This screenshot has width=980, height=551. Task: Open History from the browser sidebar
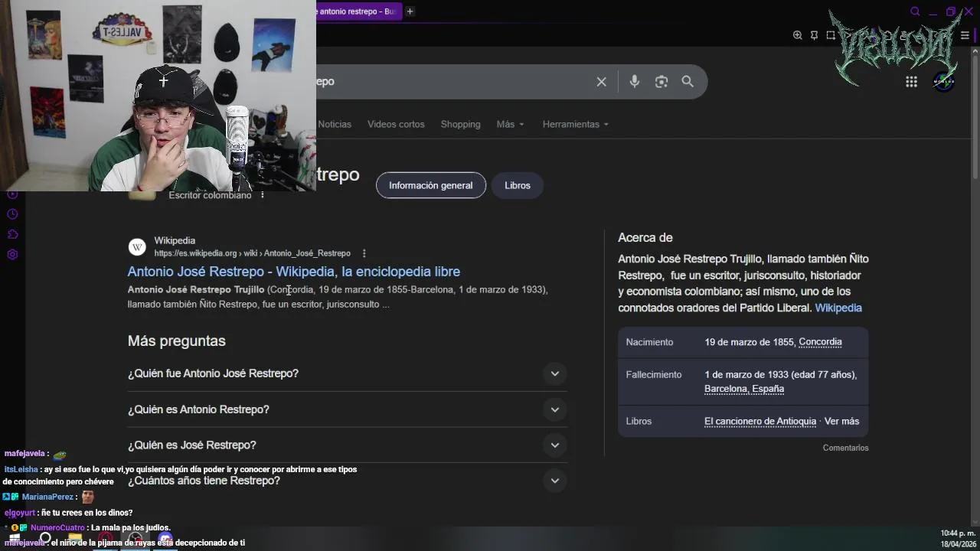click(x=12, y=214)
